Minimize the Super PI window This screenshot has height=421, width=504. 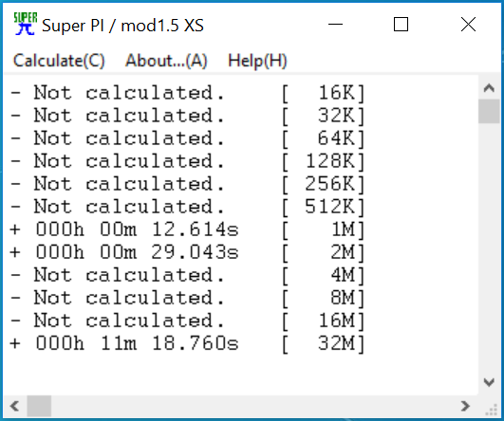336,25
